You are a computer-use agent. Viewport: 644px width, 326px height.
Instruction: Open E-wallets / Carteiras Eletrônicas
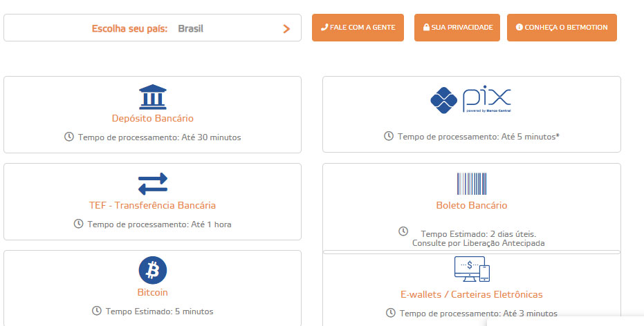point(472,294)
